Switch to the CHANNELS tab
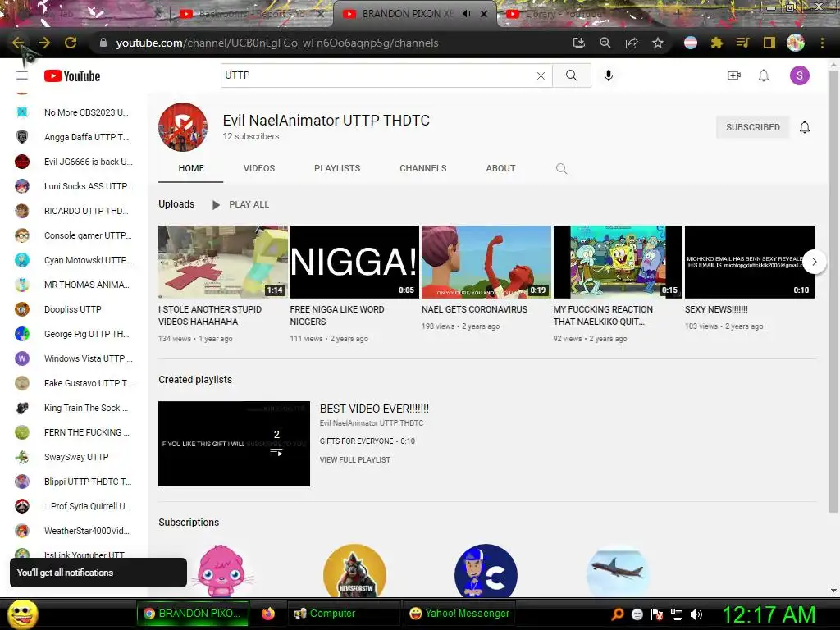This screenshot has width=840, height=630. click(x=422, y=168)
